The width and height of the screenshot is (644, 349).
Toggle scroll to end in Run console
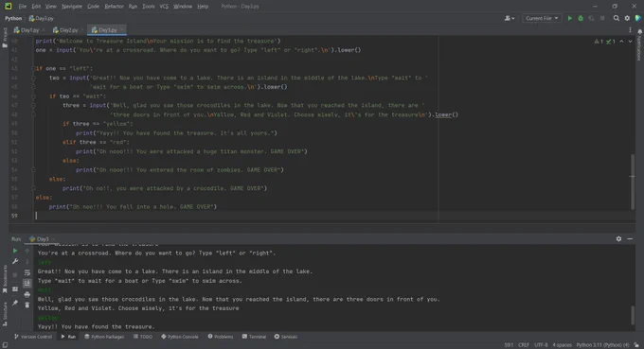click(27, 283)
